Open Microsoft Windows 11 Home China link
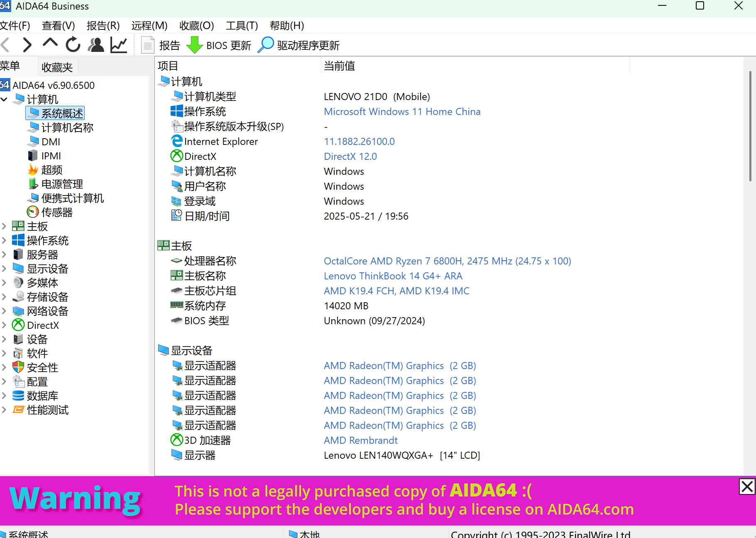This screenshot has width=756, height=538. (x=402, y=112)
